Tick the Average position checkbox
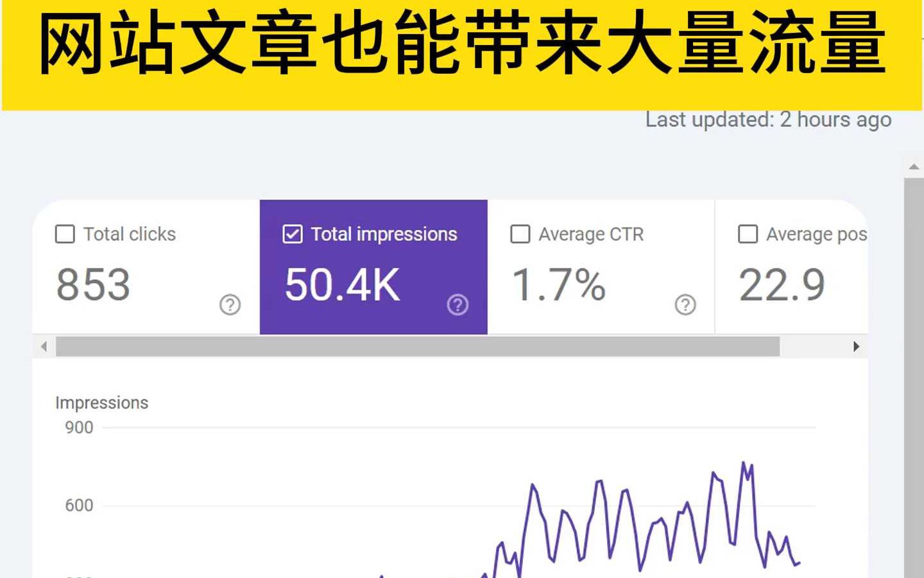 (748, 234)
